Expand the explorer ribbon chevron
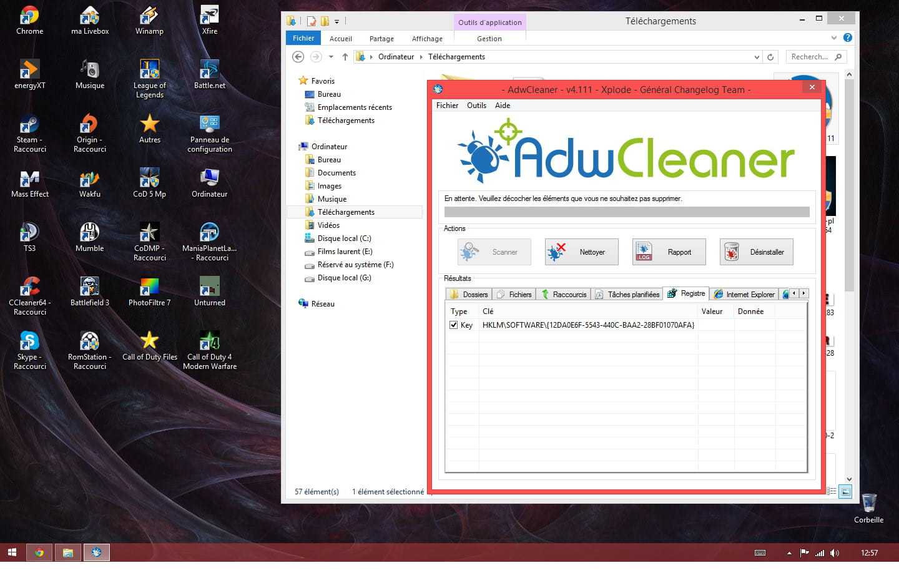The width and height of the screenshot is (899, 588). [x=834, y=38]
